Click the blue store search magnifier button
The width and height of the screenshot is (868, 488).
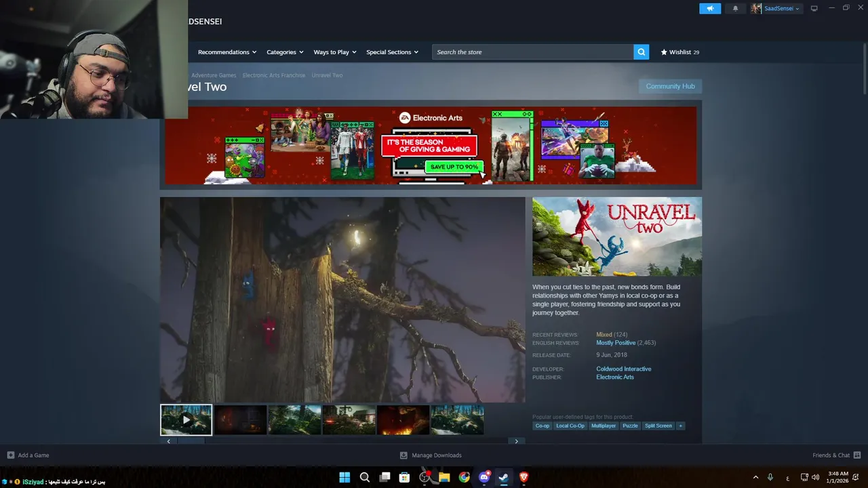coord(642,52)
